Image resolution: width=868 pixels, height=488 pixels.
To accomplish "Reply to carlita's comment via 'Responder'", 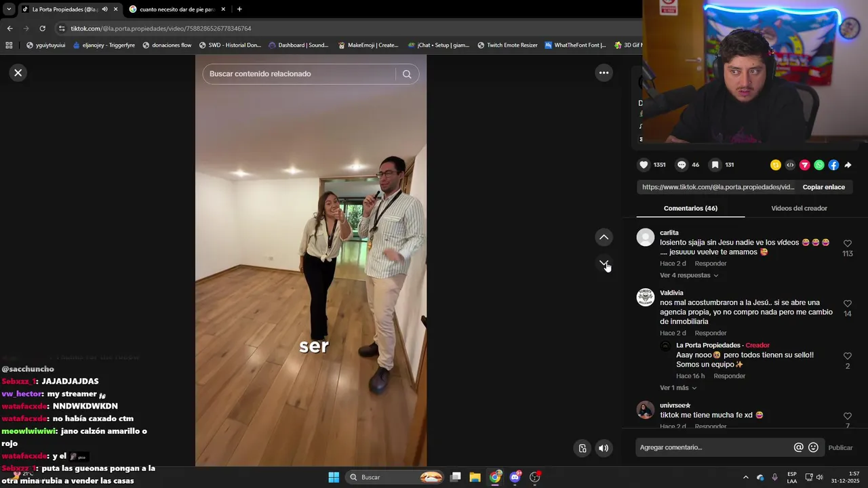I will tap(710, 264).
